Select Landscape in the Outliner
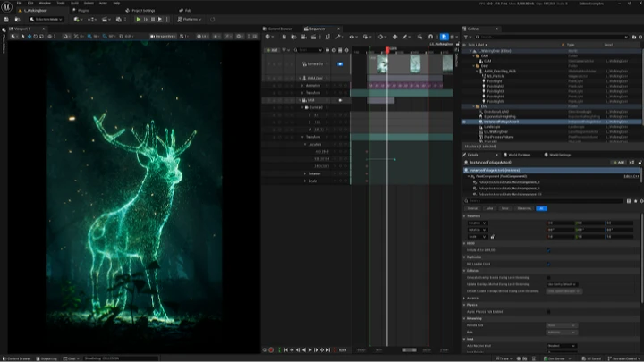 point(492,127)
